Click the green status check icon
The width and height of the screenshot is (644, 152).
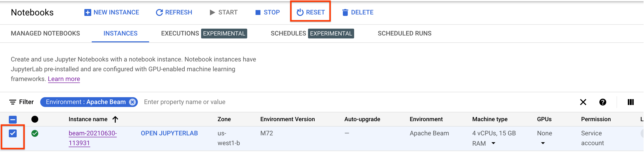(x=35, y=133)
